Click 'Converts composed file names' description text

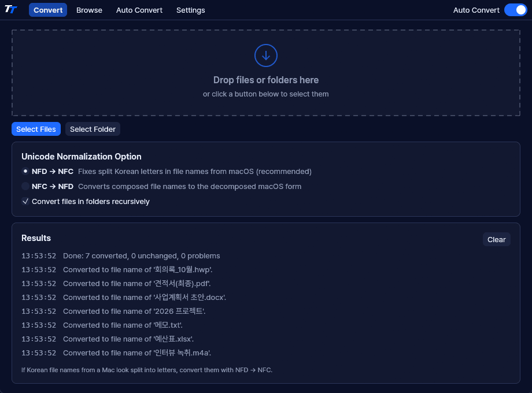click(190, 186)
